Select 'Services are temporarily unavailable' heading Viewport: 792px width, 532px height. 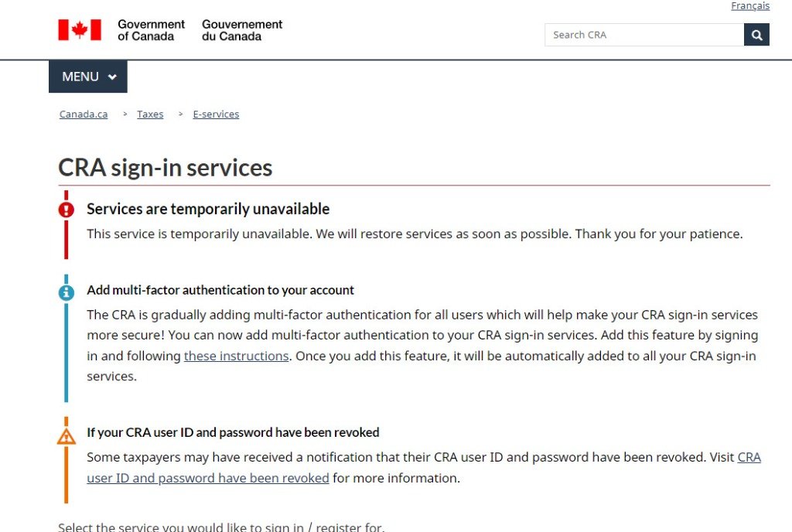point(208,209)
